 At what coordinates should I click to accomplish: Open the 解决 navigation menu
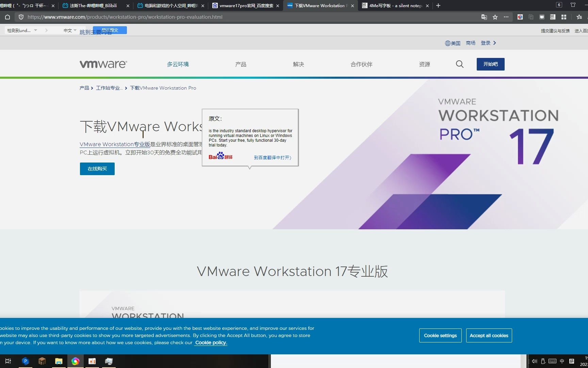pos(298,64)
